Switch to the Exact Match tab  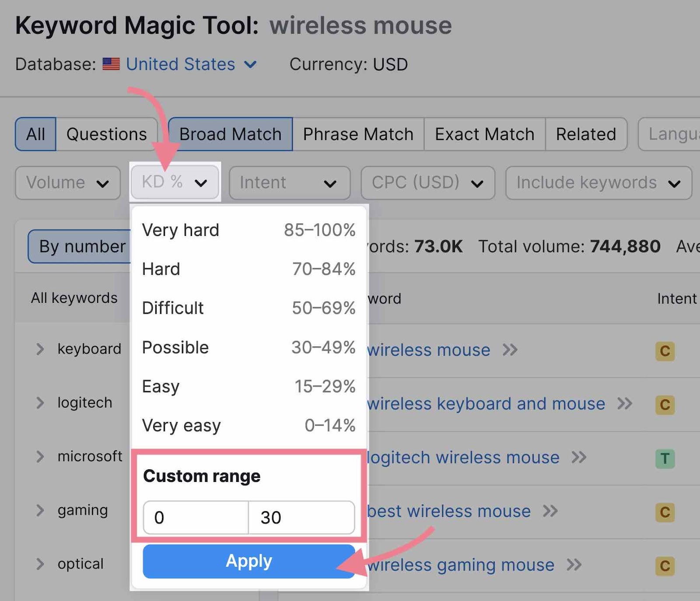484,134
